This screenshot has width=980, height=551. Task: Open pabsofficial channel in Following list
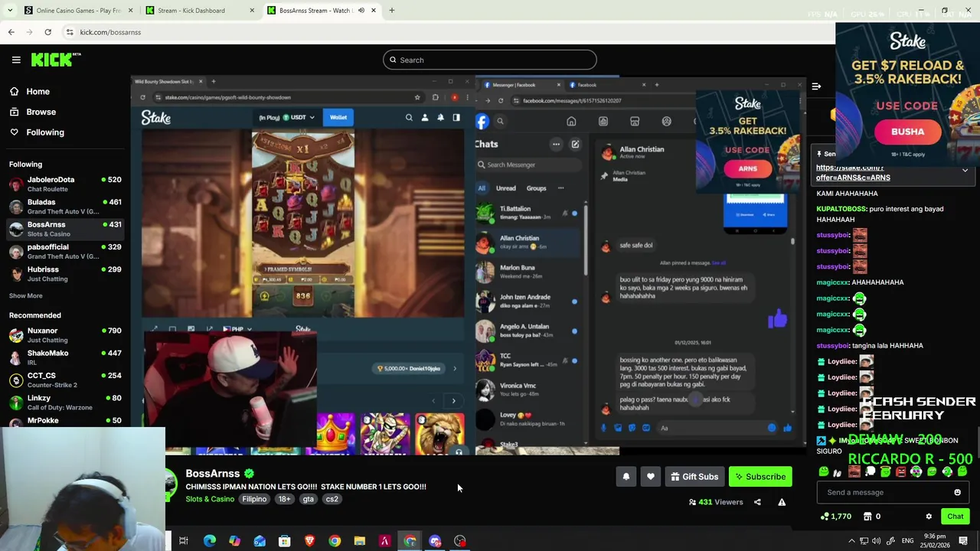point(65,251)
